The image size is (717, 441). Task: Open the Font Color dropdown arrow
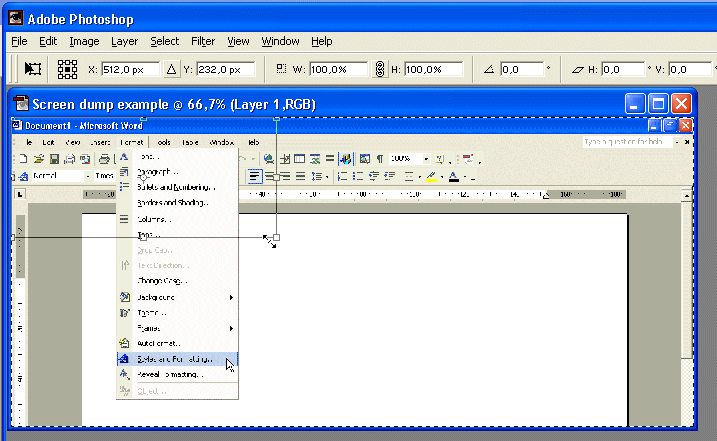[465, 177]
